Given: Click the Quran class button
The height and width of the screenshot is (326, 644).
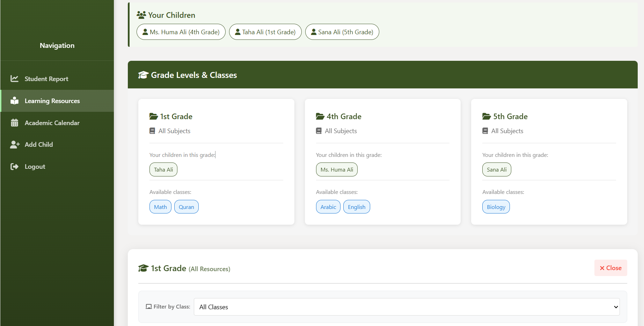Looking at the screenshot, I should coord(186,207).
